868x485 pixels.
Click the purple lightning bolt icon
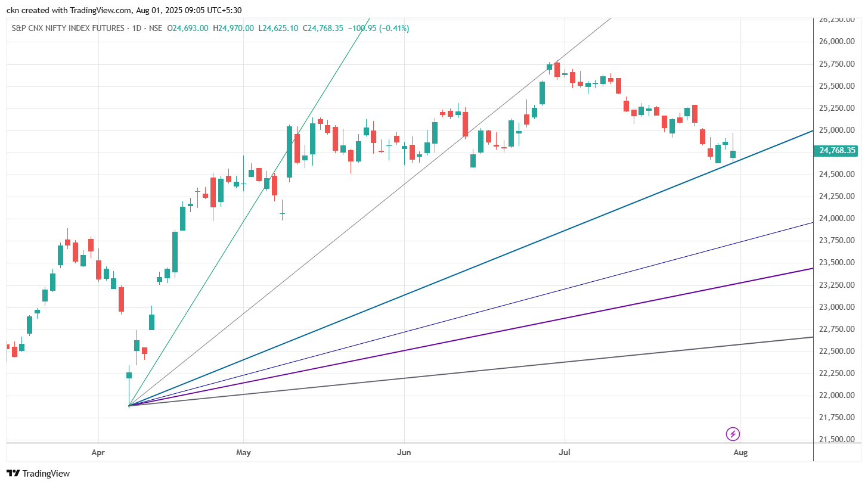733,434
